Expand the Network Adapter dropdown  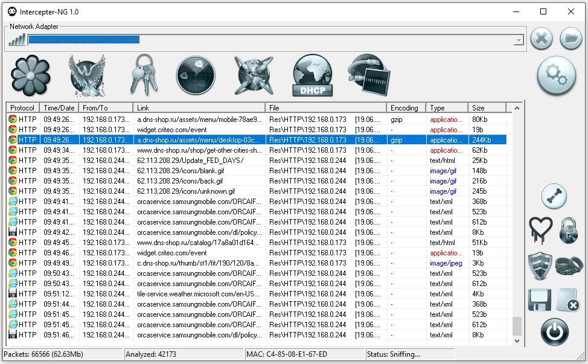(518, 39)
